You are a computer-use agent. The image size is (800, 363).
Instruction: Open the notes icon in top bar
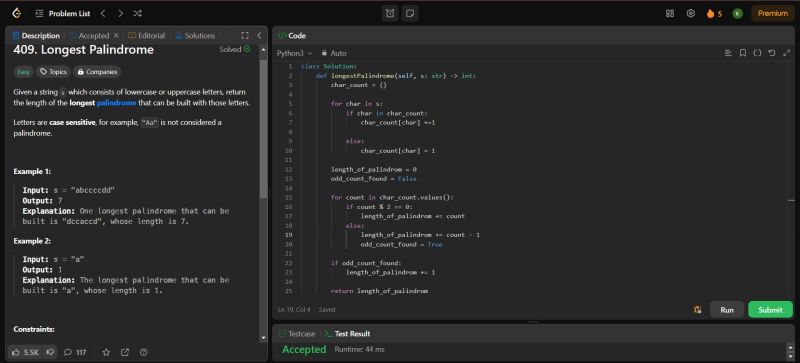pos(409,14)
